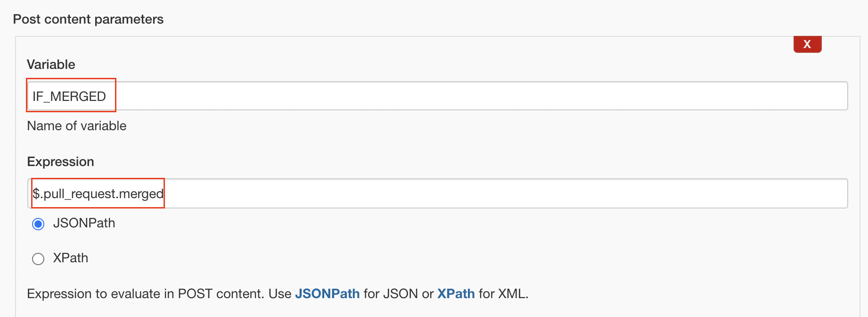
Task: Click the JSONPath radio label text
Action: (x=84, y=223)
